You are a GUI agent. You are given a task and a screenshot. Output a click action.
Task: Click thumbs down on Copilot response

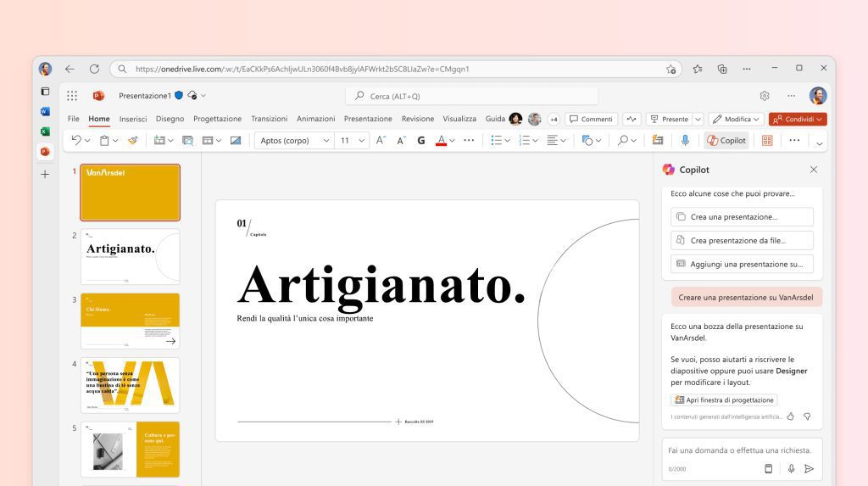tap(807, 416)
